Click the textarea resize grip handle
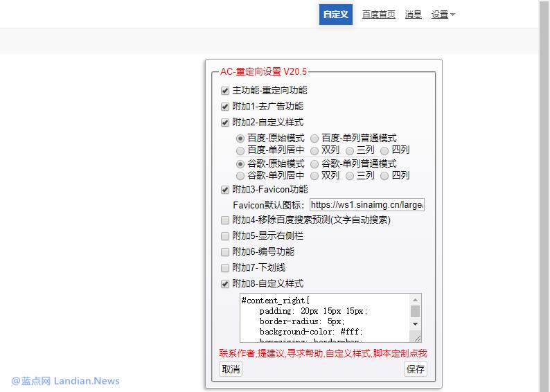This screenshot has height=392, width=550. pyautogui.click(x=417, y=338)
